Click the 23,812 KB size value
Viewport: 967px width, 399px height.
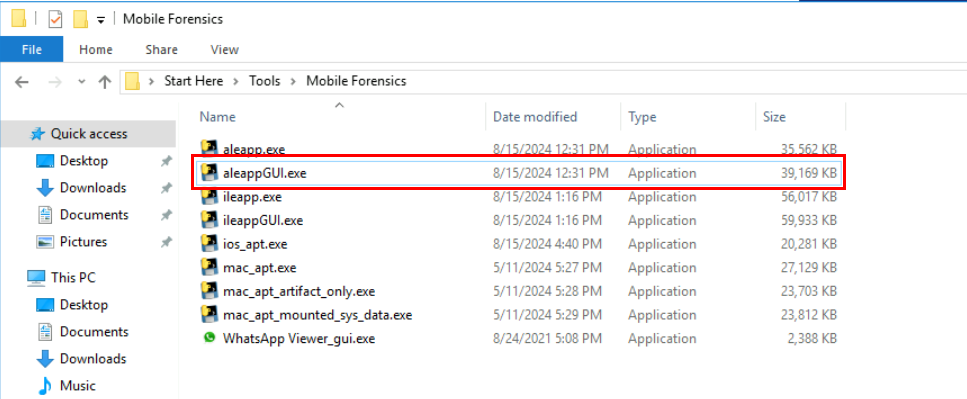point(809,315)
